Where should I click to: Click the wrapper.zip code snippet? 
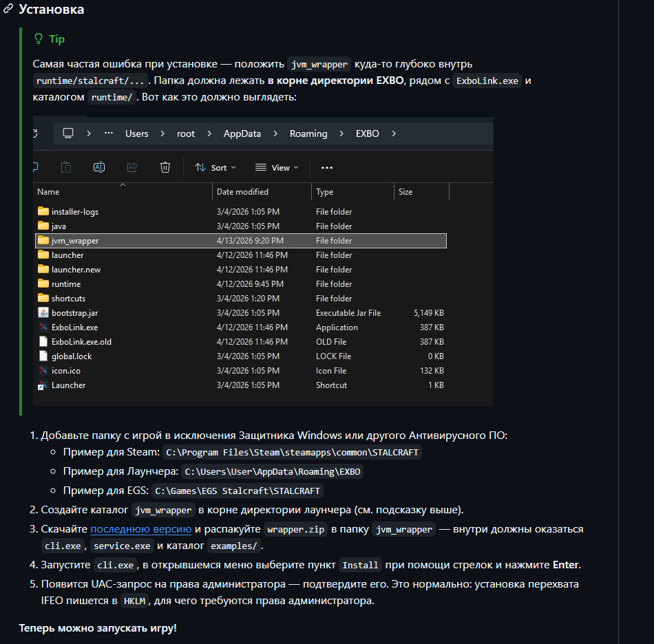tap(296, 529)
